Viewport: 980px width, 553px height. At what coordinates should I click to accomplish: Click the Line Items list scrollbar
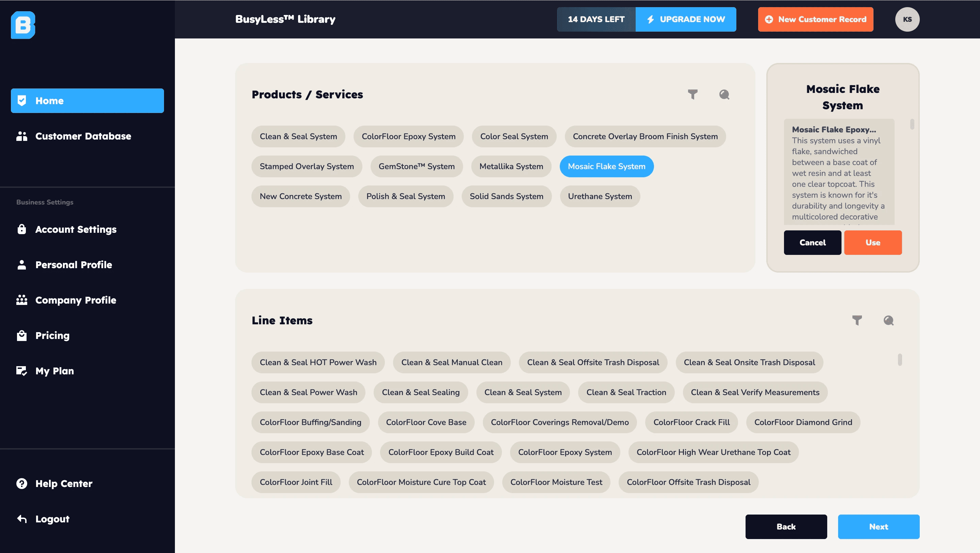tap(899, 360)
